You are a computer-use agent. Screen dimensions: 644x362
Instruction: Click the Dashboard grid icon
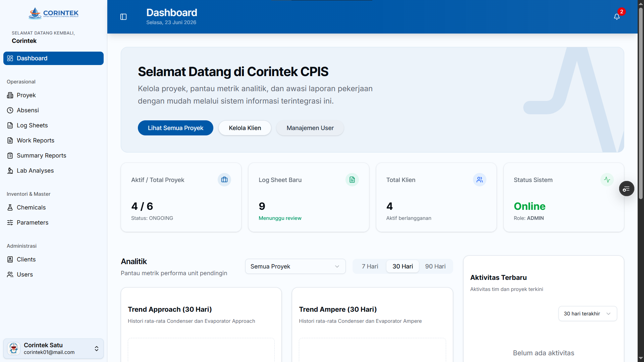(x=10, y=58)
